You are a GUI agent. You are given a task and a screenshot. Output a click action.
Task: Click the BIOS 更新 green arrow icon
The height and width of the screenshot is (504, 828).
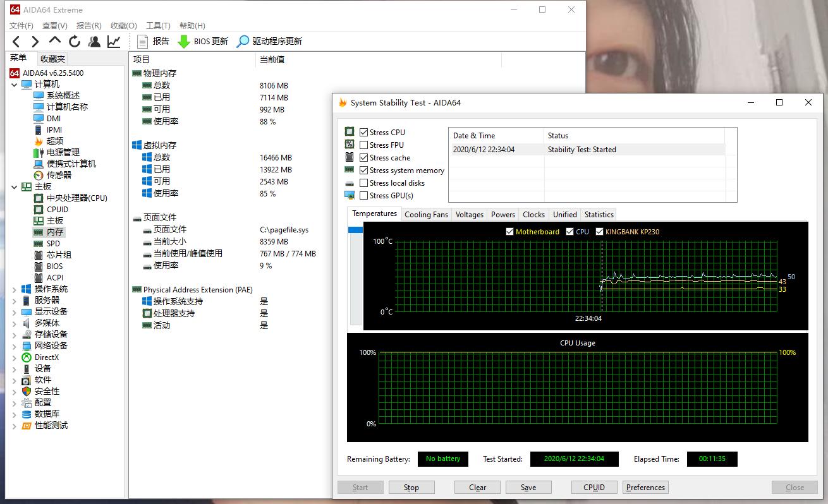[x=183, y=42]
